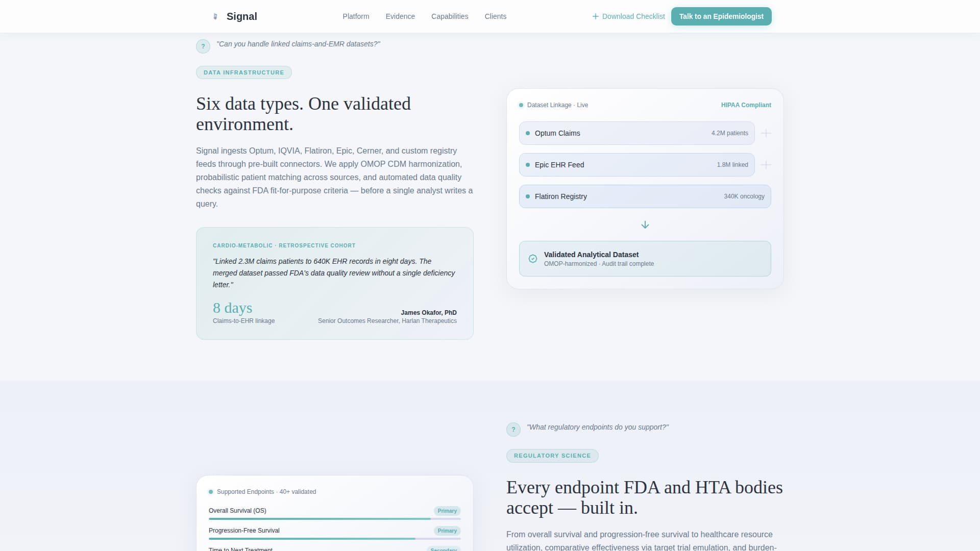This screenshot has height=551, width=980.
Task: Click the Progression-Free Survival label
Action: pos(244,531)
